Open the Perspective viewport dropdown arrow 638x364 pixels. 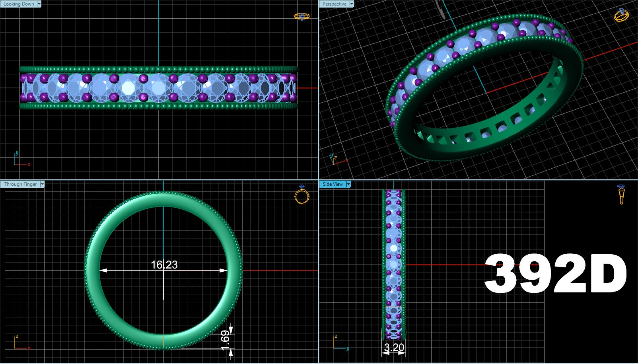click(351, 4)
